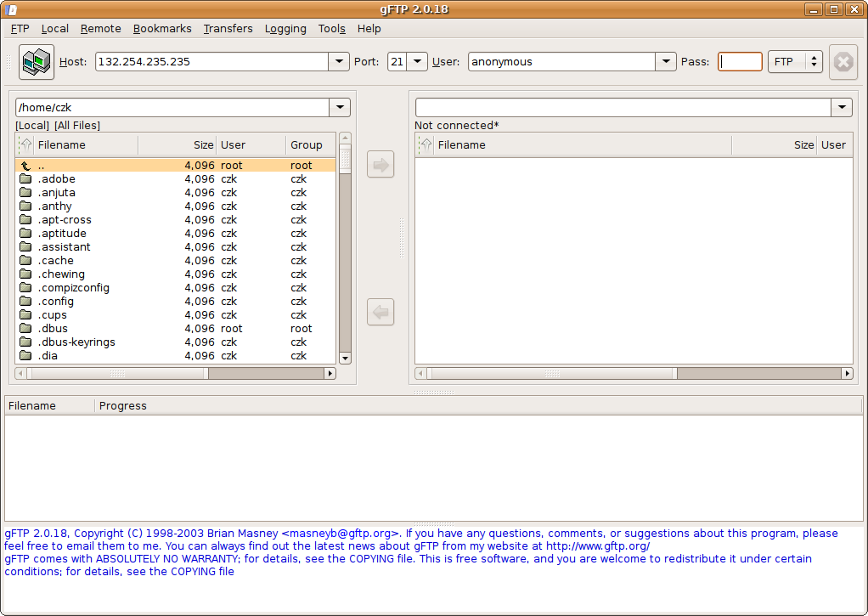This screenshot has height=616, width=868.
Task: Click the transfer list Filename header
Action: pyautogui.click(x=50, y=406)
